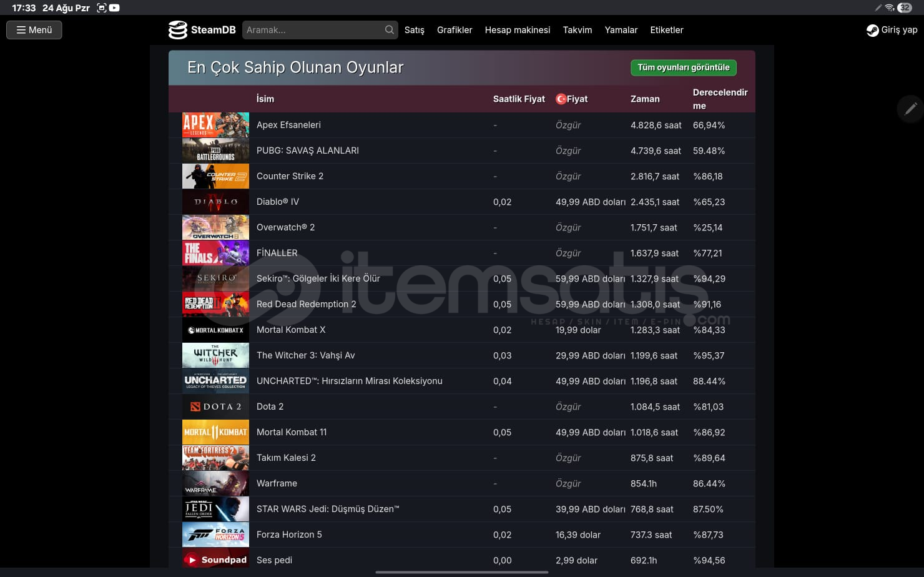Click the SteamDB logo icon

pos(178,30)
